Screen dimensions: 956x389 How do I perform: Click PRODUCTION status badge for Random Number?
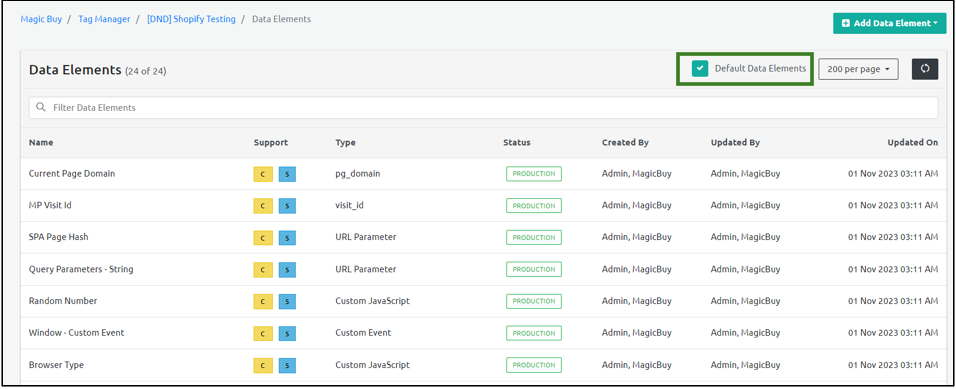click(x=533, y=301)
